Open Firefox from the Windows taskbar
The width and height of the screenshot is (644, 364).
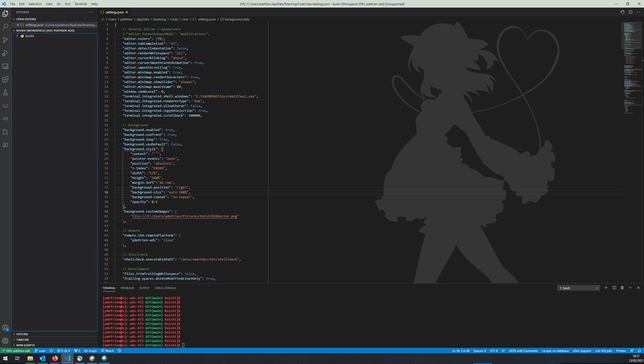click(x=55, y=359)
